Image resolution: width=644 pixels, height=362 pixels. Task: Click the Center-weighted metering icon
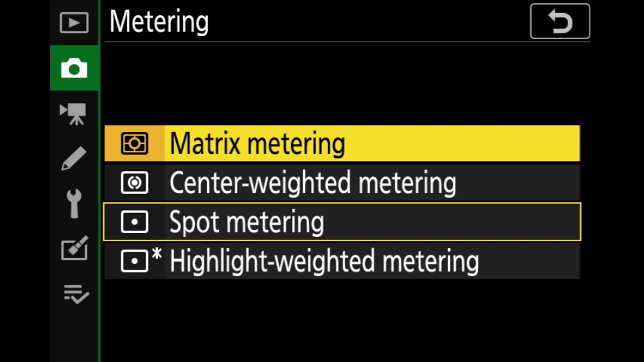pos(134,183)
